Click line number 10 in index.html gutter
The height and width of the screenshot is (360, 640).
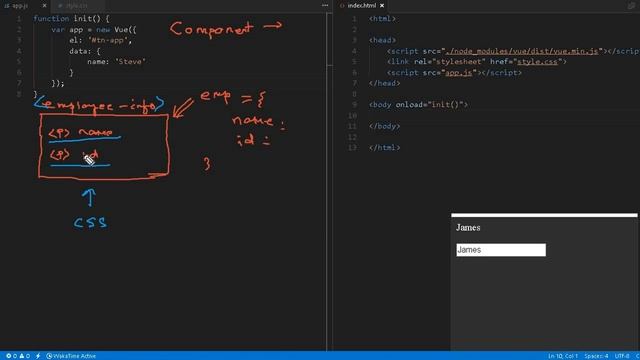[352, 116]
